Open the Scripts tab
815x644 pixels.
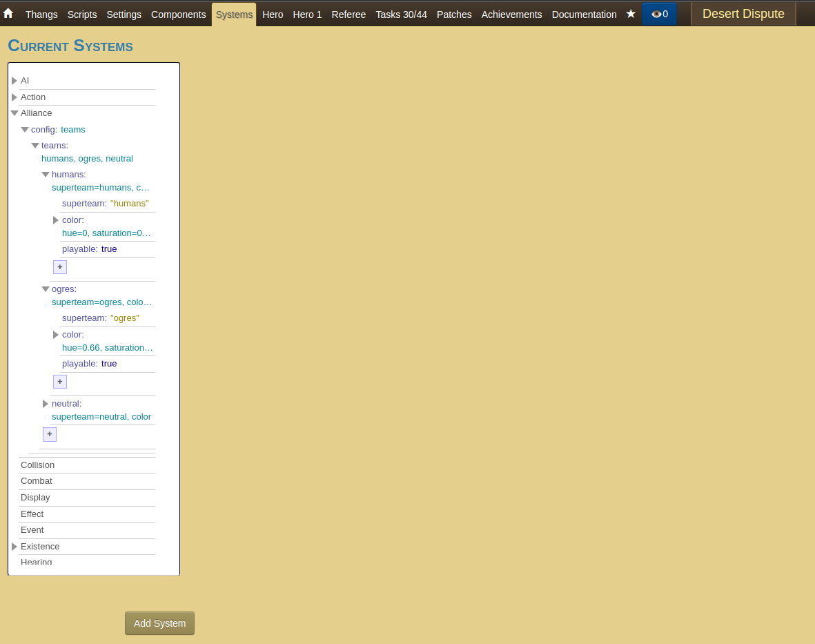(x=82, y=14)
